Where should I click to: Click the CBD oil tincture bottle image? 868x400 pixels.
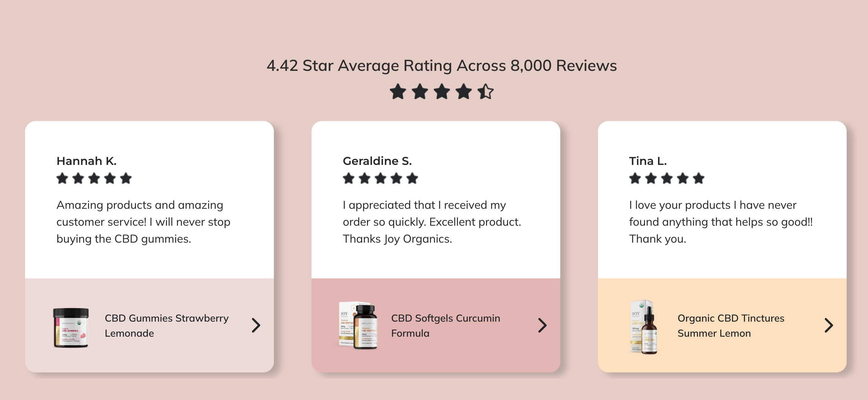pos(644,327)
